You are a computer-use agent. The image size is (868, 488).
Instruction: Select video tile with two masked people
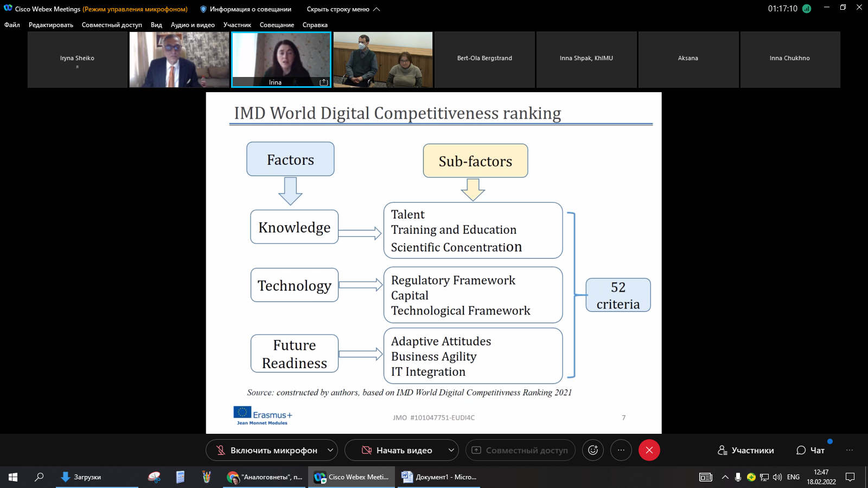tap(383, 60)
